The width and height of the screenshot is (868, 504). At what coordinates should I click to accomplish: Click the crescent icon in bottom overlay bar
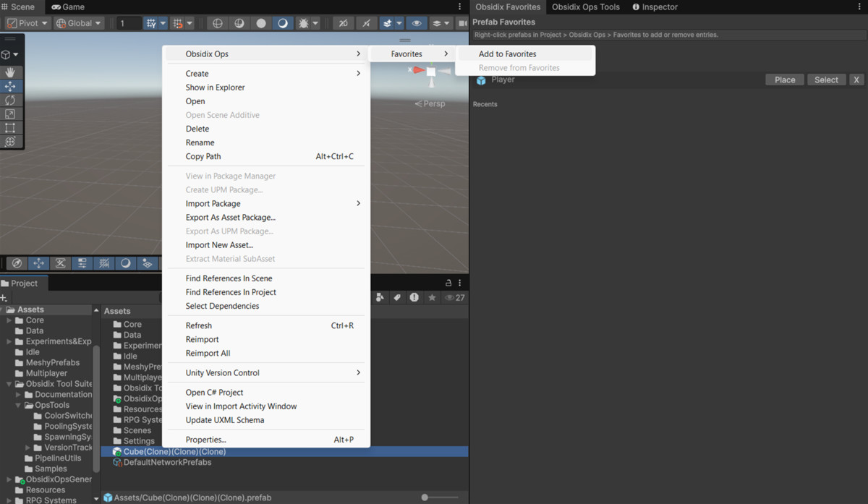click(x=126, y=263)
